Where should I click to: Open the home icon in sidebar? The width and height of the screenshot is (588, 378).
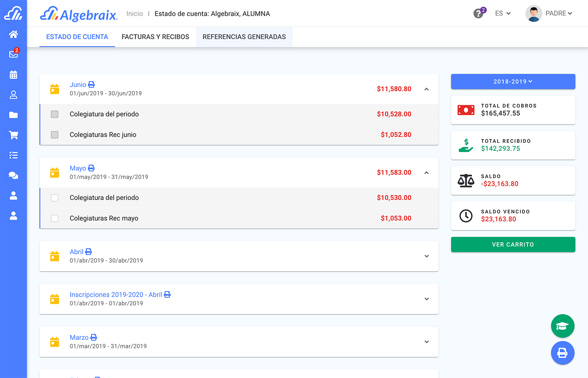tap(13, 34)
